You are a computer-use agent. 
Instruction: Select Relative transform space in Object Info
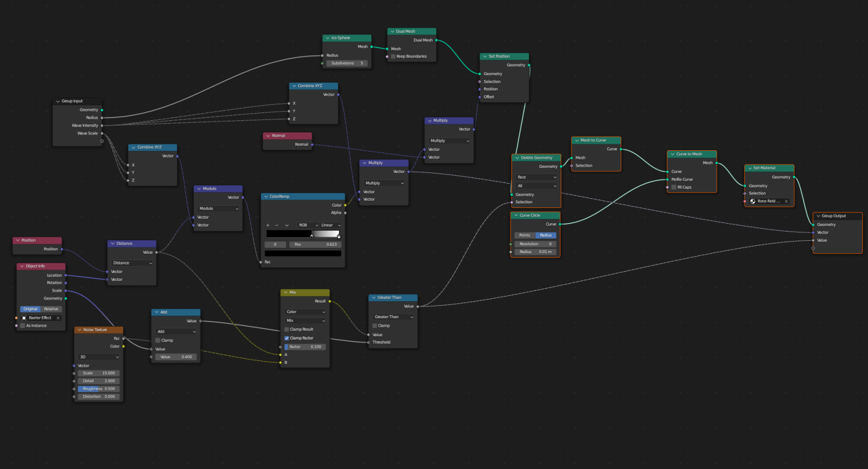(51, 309)
